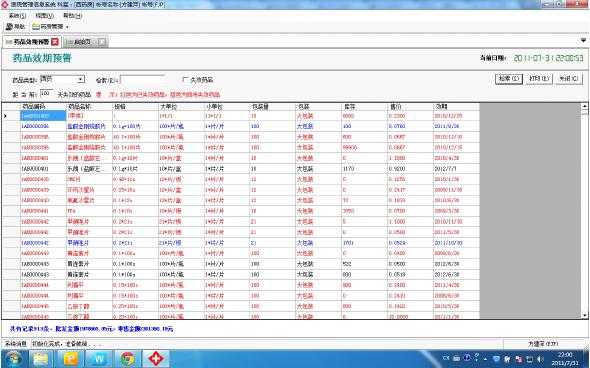Click stock value 99900
This screenshot has width=590, height=368.
365,148
